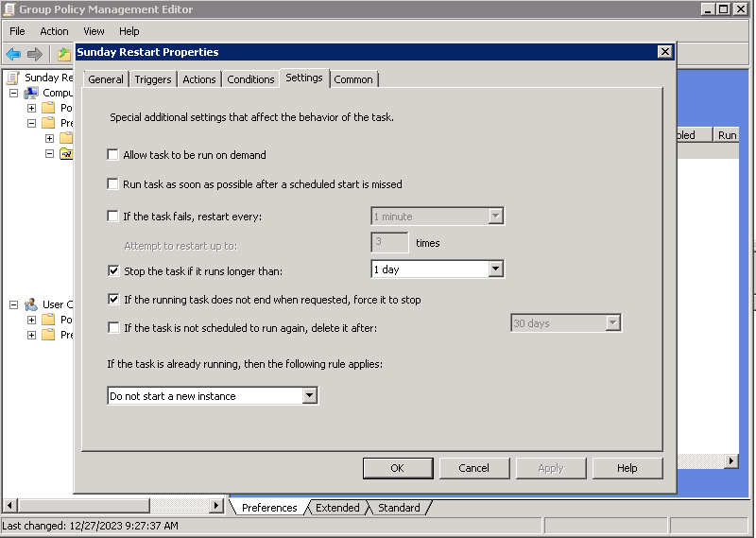Select the Preferences view tab at bottom
This screenshot has height=538, width=756.
click(x=269, y=508)
